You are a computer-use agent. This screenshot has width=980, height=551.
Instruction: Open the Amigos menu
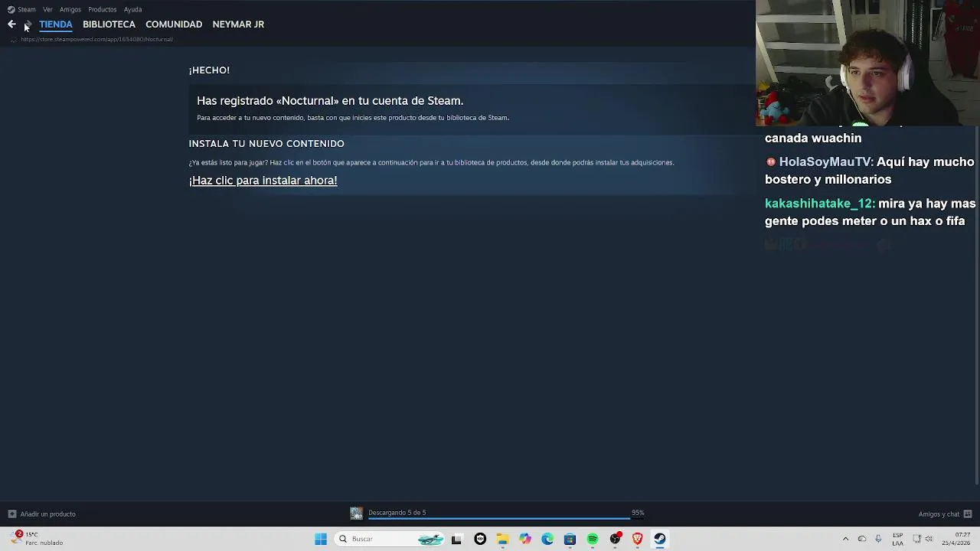tap(70, 10)
